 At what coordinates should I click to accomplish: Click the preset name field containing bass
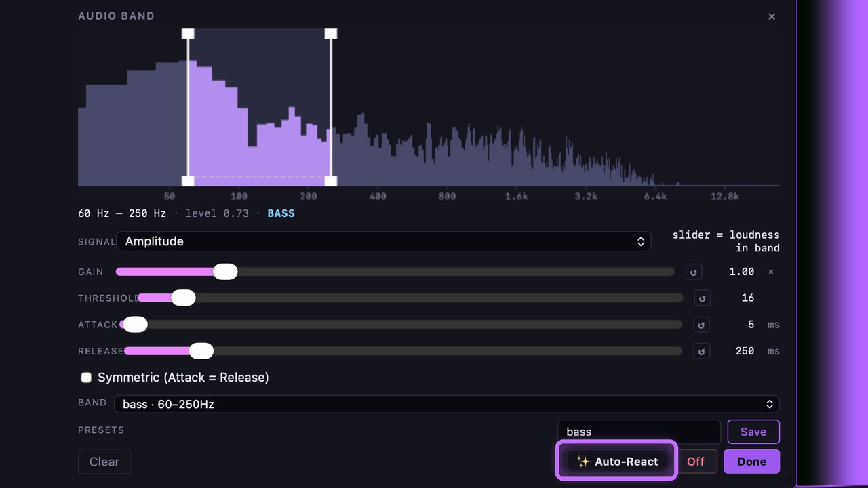click(639, 432)
